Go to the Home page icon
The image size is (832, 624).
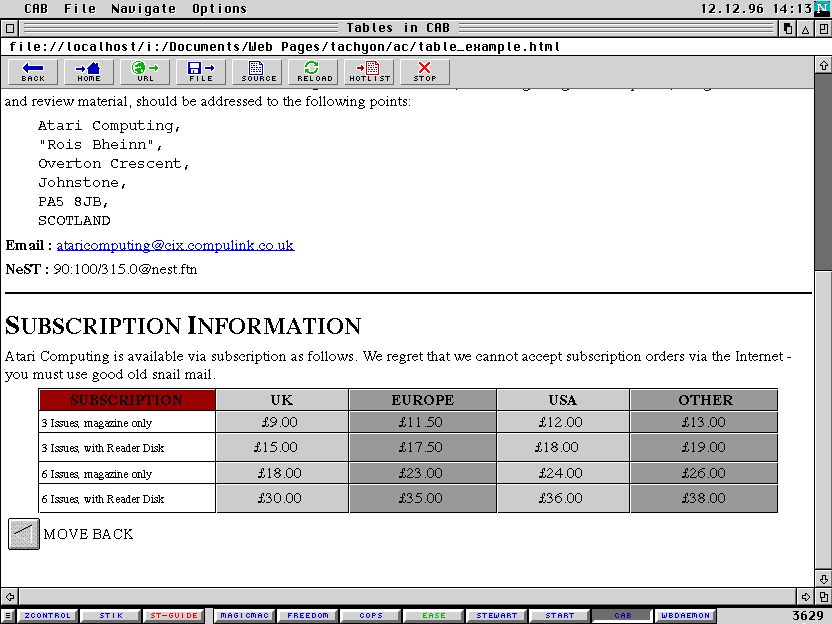(89, 72)
